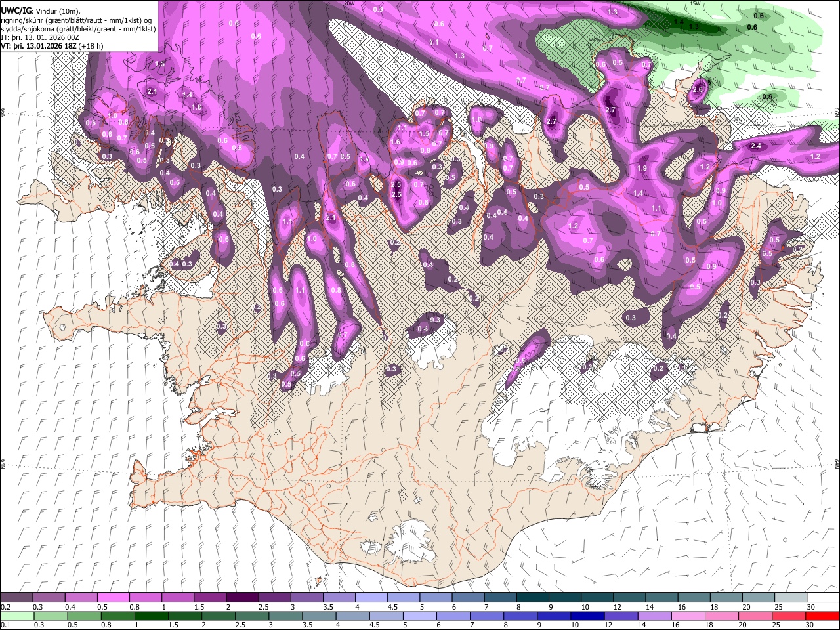Click the 'slydda/snjókoma' legend description line
Screen dimensions: 840x630
[x=78, y=29]
